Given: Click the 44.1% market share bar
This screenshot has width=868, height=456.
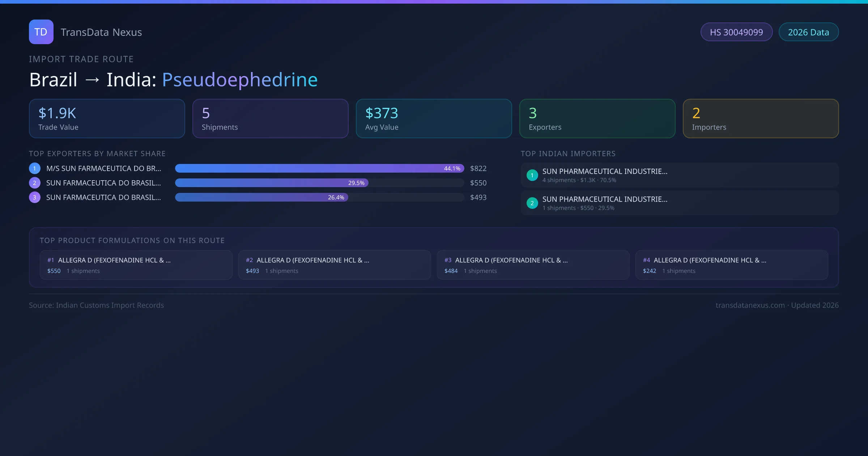Looking at the screenshot, I should click(x=319, y=168).
